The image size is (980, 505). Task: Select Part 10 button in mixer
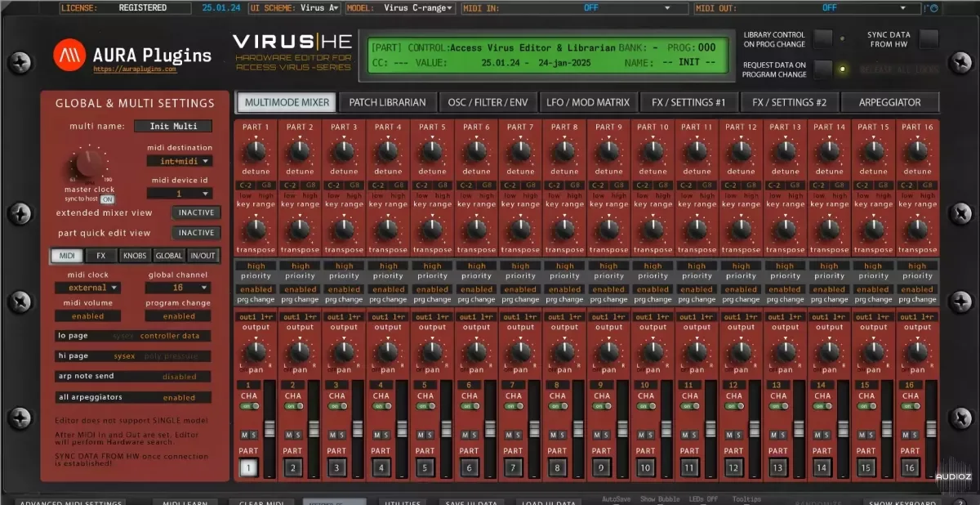[646, 467]
